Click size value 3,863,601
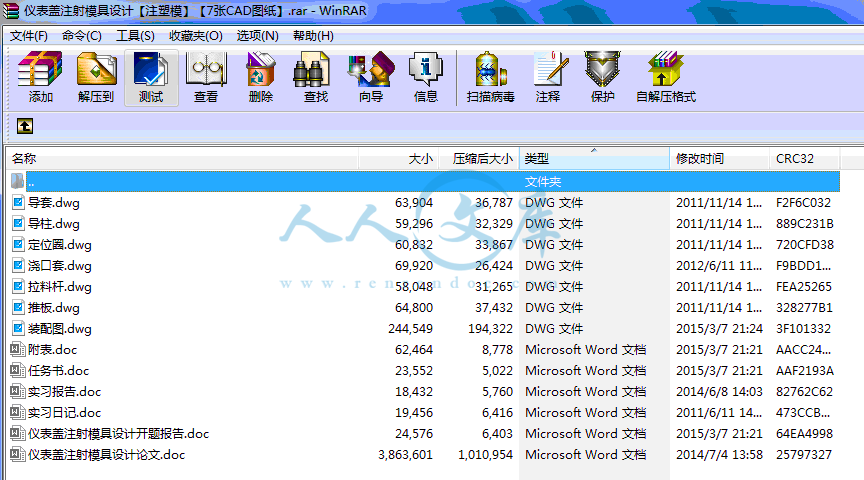864x480 pixels. pos(405,455)
